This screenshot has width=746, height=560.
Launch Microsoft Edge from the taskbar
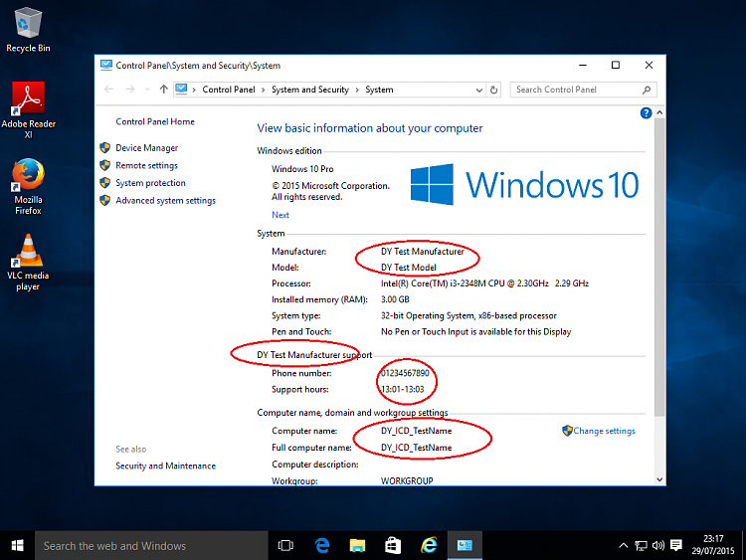[x=322, y=546]
